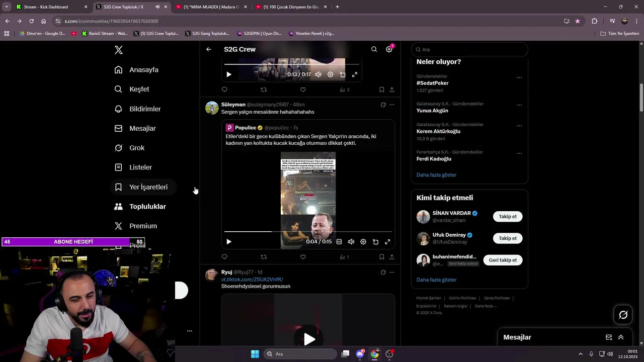Play the video in Ryuj's post
This screenshot has width=644, height=362.
coord(308,339)
